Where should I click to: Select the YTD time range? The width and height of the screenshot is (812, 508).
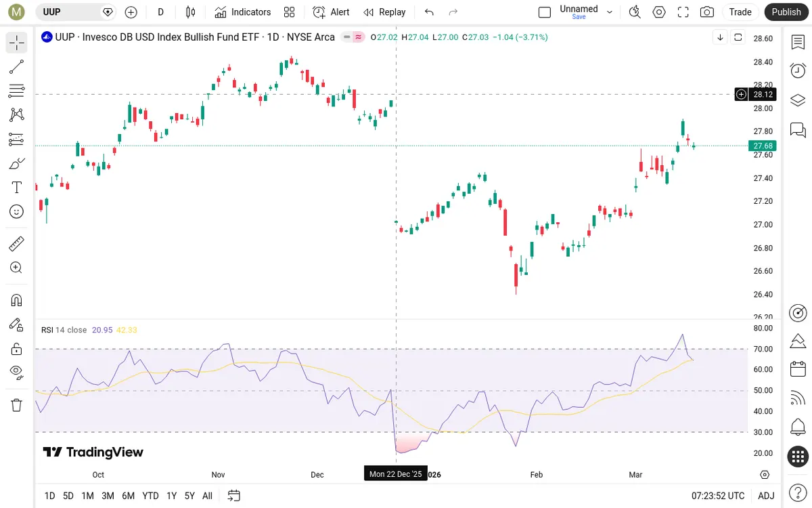(x=150, y=496)
